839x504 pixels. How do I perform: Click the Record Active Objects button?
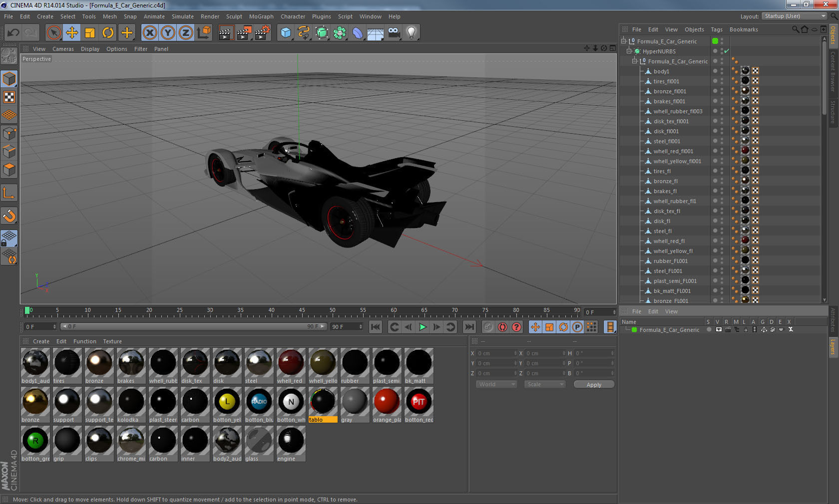coord(488,327)
